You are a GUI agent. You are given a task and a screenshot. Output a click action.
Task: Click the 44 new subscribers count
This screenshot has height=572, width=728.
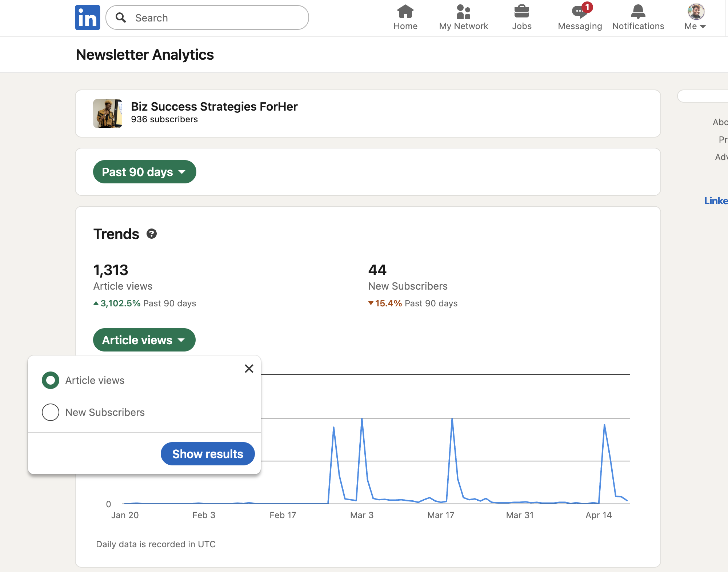tap(377, 270)
